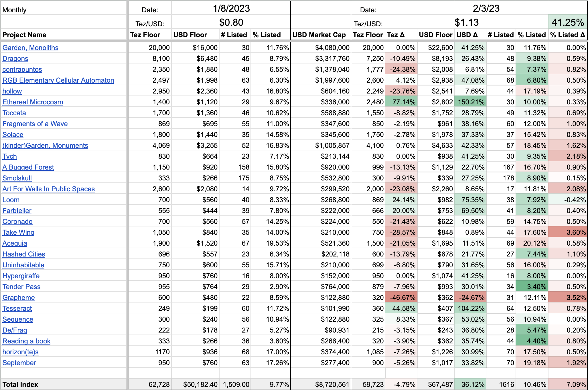Screen dimensions: 588x390
Task: Click Grapheme's red -46.67% Tez change cell
Action: (401, 298)
